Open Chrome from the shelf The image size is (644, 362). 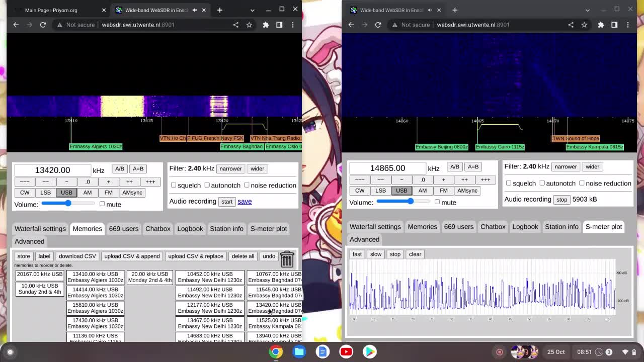coord(276,351)
